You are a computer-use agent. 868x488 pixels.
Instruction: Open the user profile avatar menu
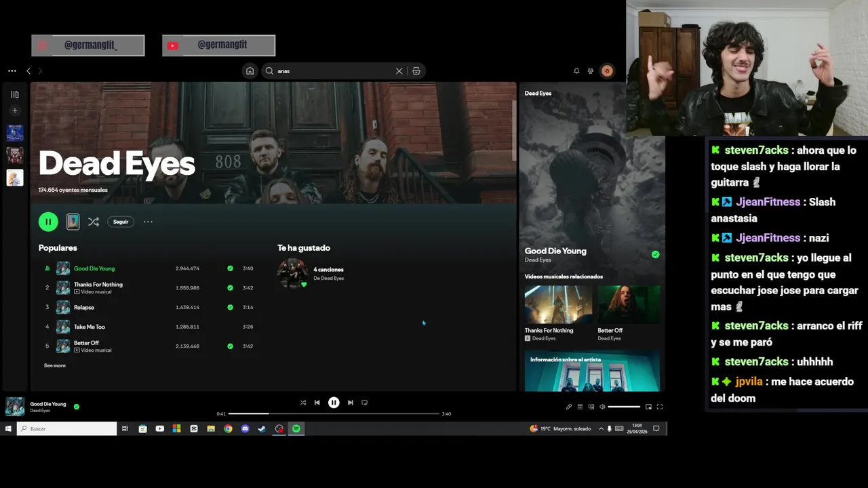(607, 70)
